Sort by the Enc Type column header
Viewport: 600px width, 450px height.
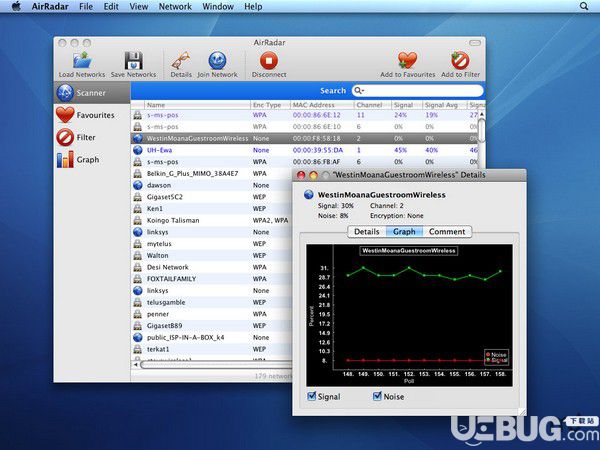click(x=270, y=105)
